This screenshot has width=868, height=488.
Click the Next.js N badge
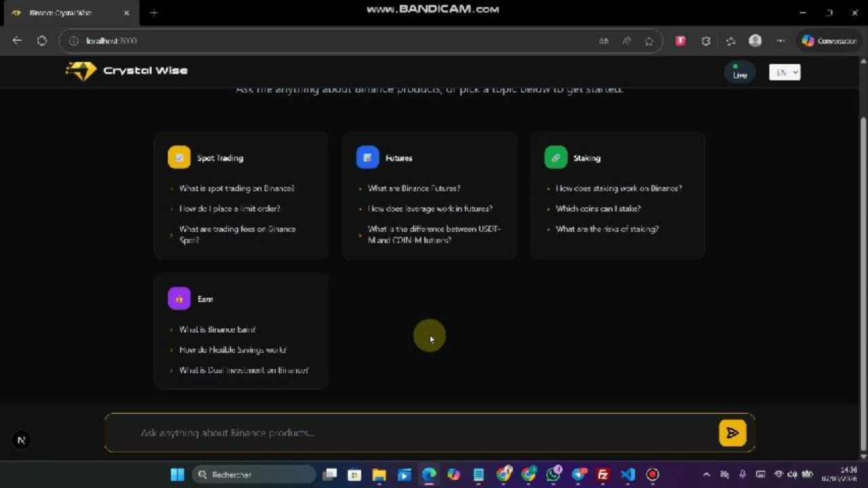tap(21, 440)
